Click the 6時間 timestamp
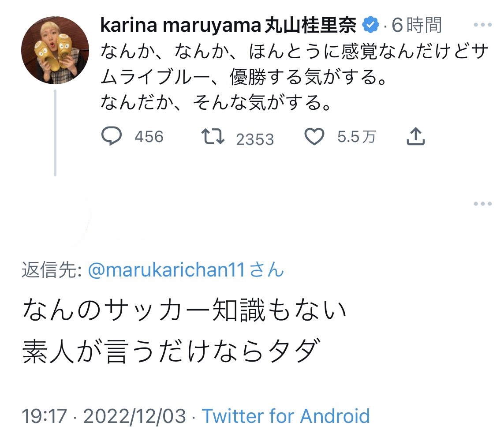504x441 pixels. point(416,26)
